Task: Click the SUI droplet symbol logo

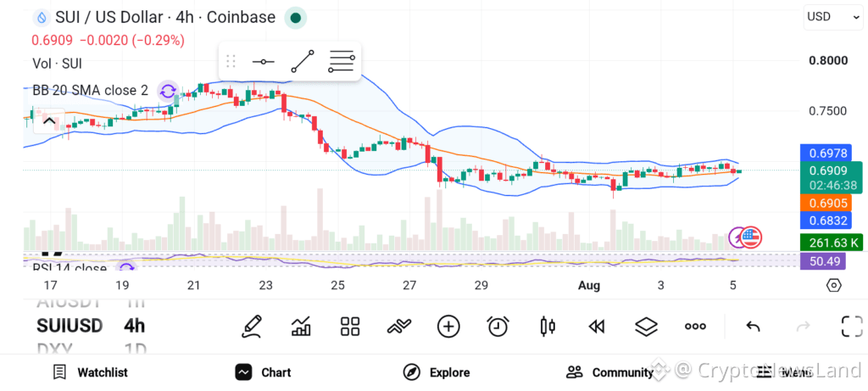Action: 42,18
